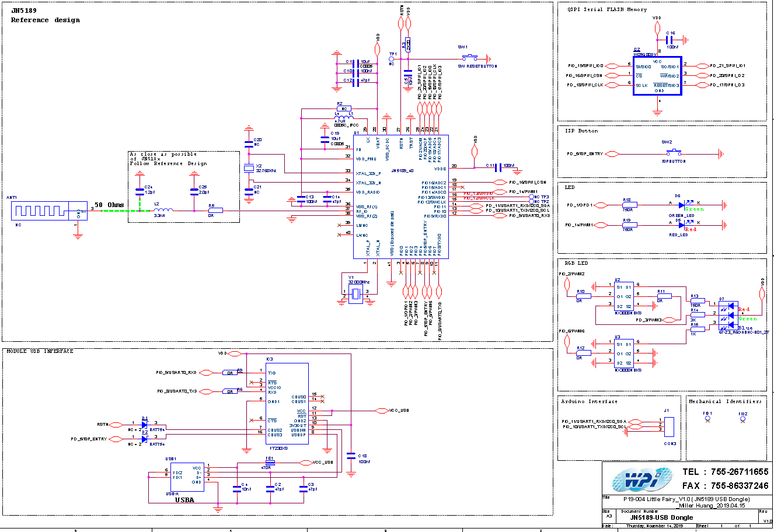Click the ANT1 antenna symbol
The height and width of the screenshot is (532, 774).
(x=40, y=211)
